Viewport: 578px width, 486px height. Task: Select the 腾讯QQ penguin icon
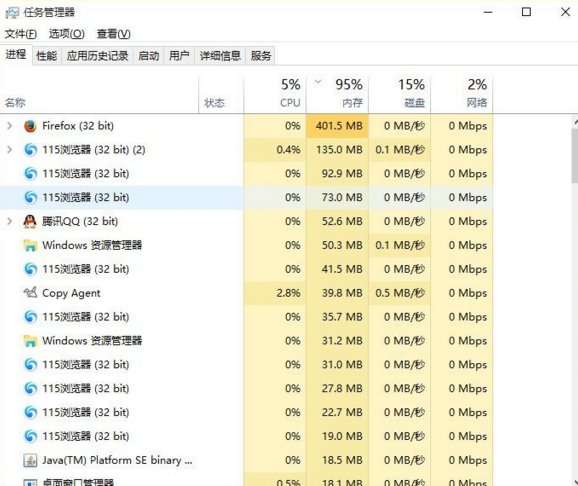pos(30,222)
